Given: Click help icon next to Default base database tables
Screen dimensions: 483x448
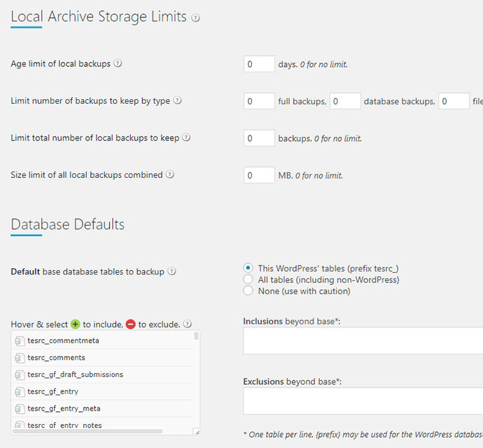Looking at the screenshot, I should pos(172,271).
